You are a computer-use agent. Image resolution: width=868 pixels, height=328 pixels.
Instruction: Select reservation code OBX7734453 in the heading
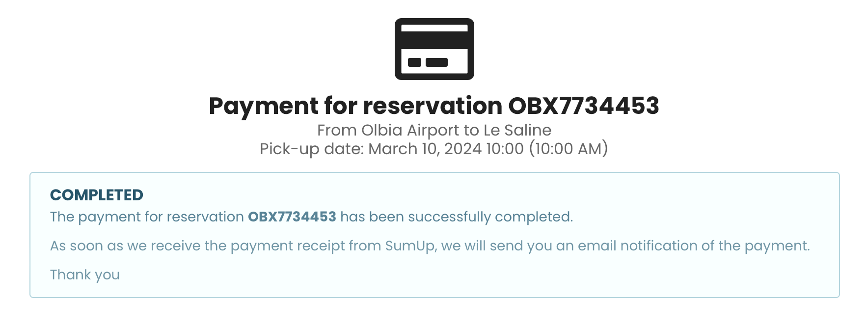pyautogui.click(x=583, y=106)
